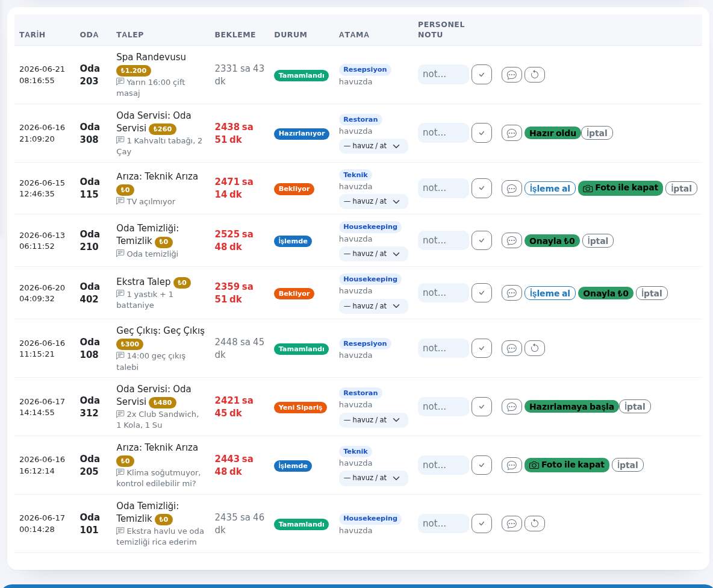This screenshot has width=713, height=588.
Task: Click the Tamamlandı status badge for Oda 203
Action: (302, 75)
